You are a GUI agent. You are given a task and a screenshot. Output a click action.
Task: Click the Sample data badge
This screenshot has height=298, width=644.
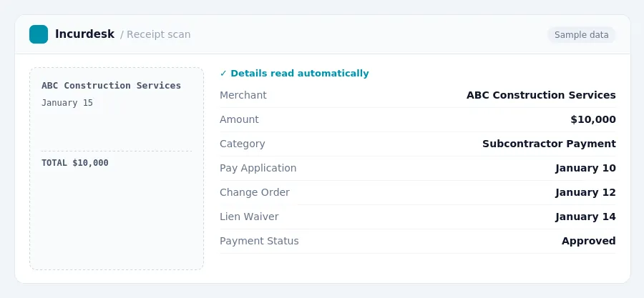[581, 35]
